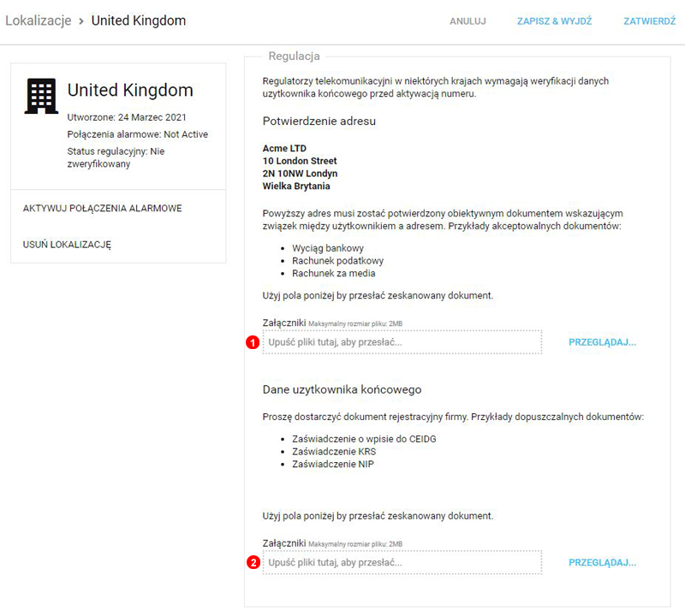Click the United Kingdom title in the location card
This screenshot has width=685, height=616.
[x=130, y=91]
